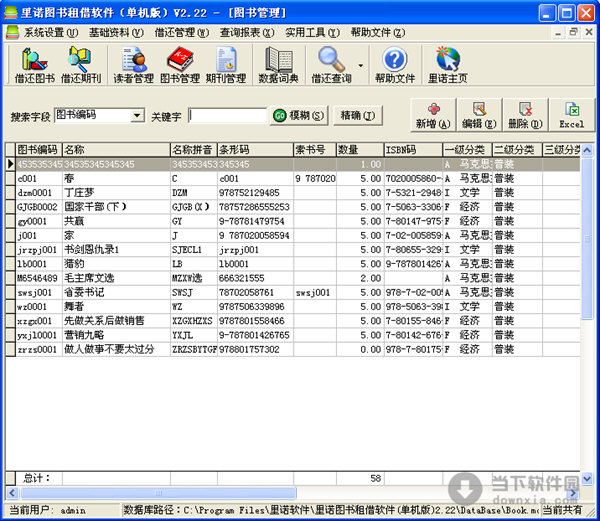Open 借还管理(W) menu
This screenshot has height=521, width=600.
coord(182,33)
